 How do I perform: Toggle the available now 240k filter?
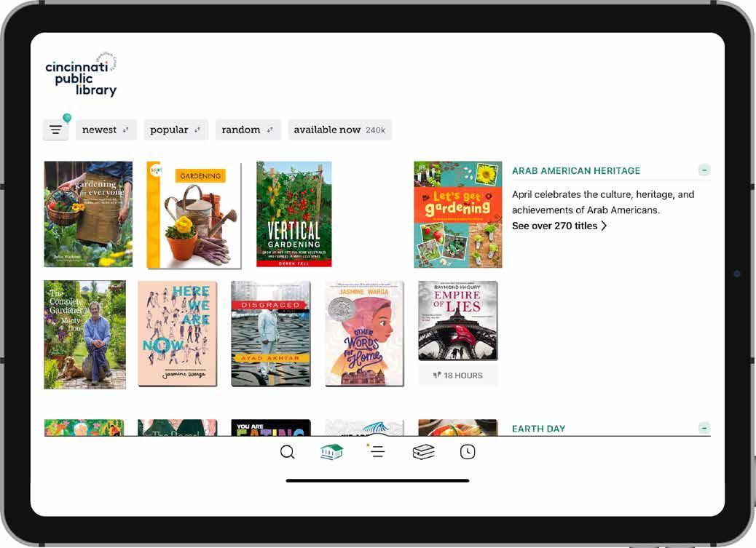click(339, 130)
